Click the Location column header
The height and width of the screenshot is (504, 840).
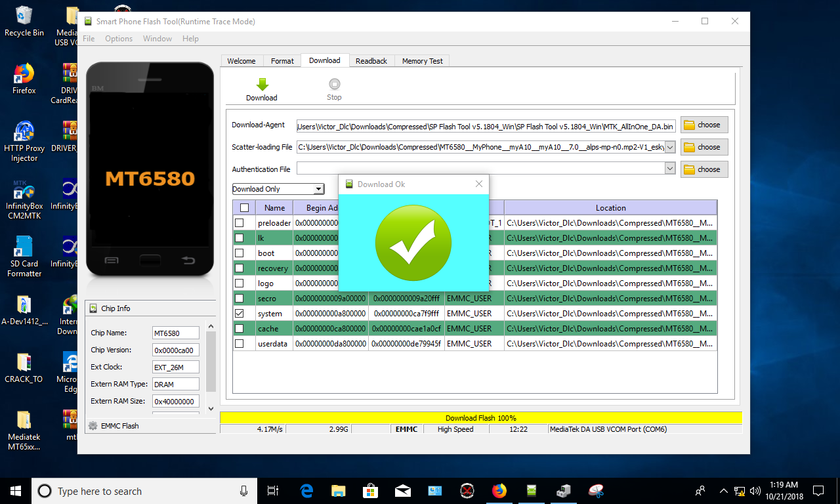610,208
